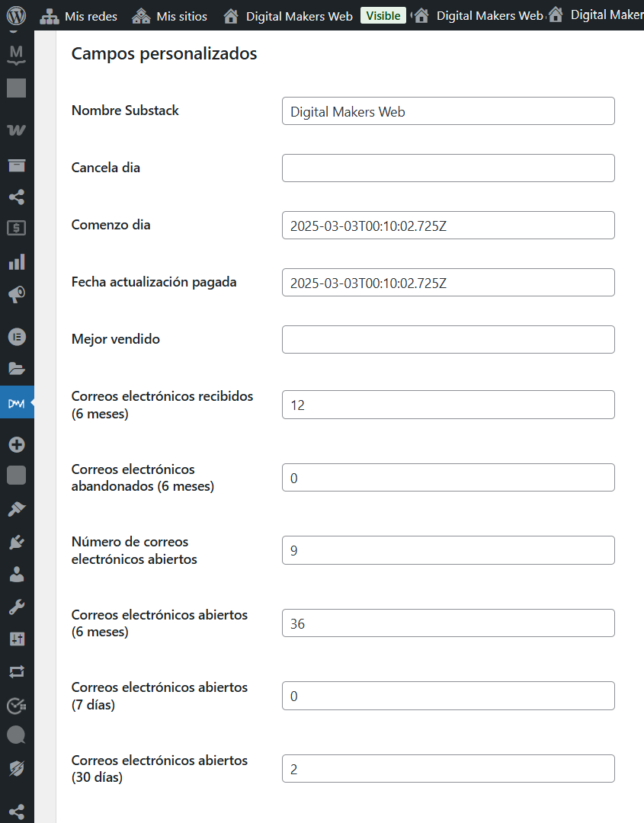Open the Templates folder icon
This screenshot has height=823, width=644.
click(17, 369)
